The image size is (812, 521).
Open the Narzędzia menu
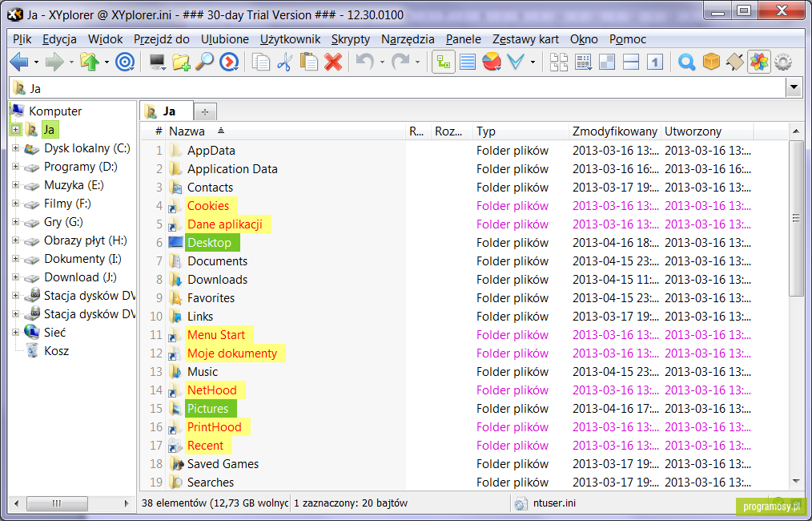[408, 39]
